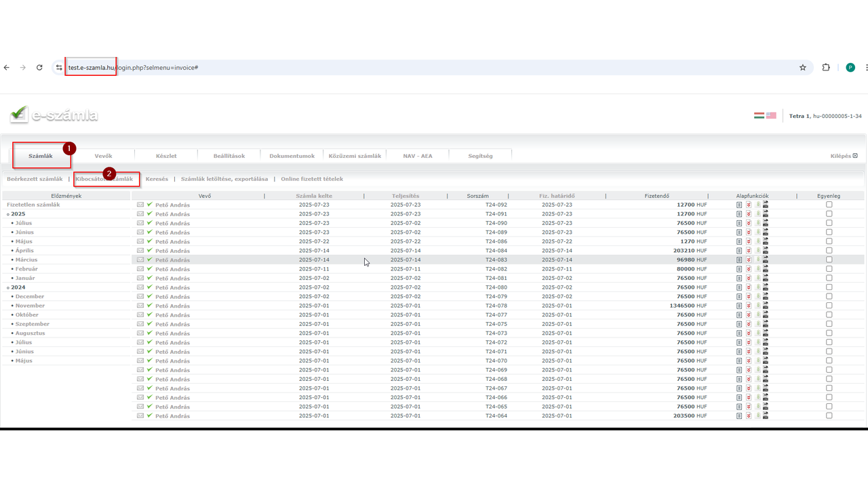The image size is (868, 488).
Task: Bookmark page with browser star icon
Action: tap(803, 68)
